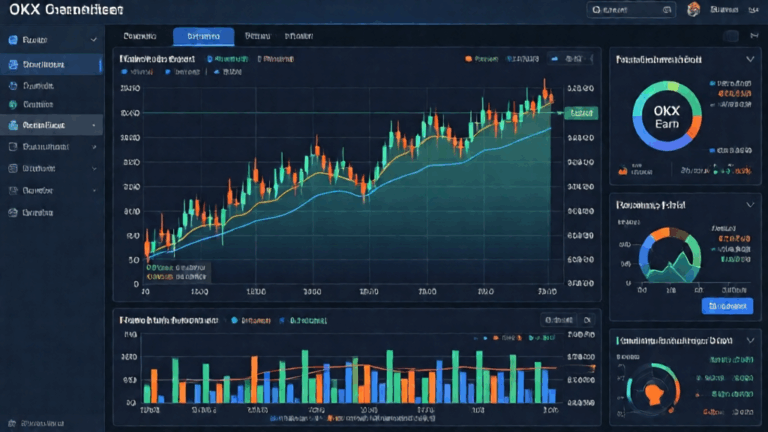Screen dimensions: 768x432
Task: Click the green globe icon in the sidebar
Action: [x=13, y=104]
